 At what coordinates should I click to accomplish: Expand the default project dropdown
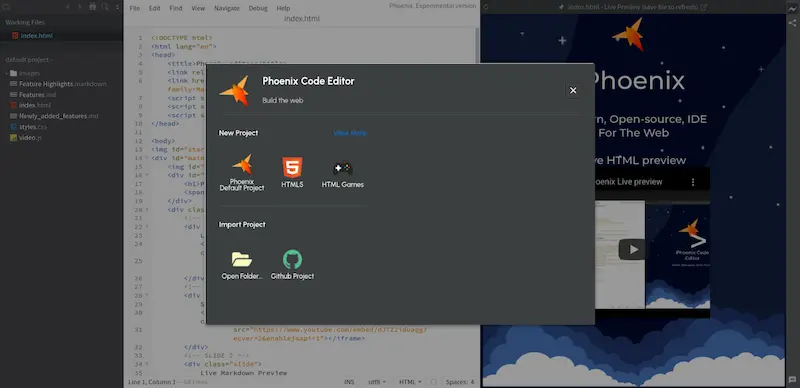[29, 60]
